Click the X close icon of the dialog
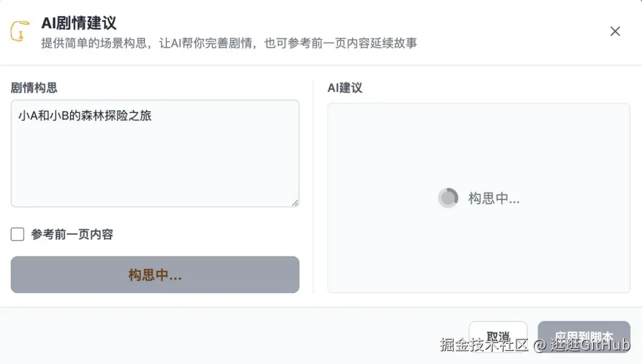The height and width of the screenshot is (364, 642). tap(615, 31)
